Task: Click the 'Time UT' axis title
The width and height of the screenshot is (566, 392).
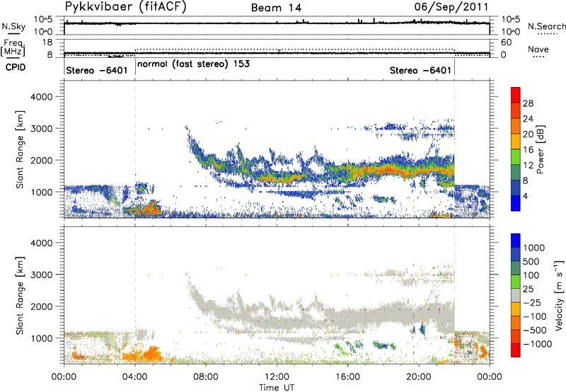Action: coord(277,388)
